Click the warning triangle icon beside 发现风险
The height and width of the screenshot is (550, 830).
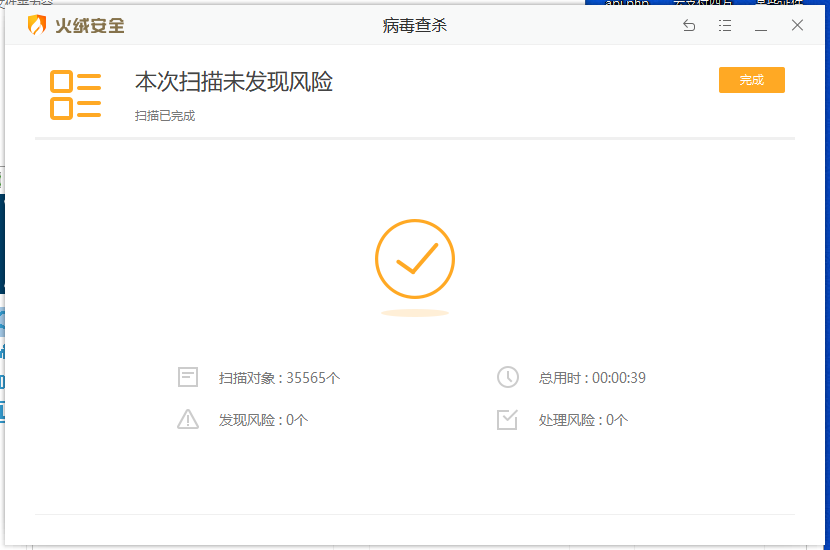tap(188, 420)
